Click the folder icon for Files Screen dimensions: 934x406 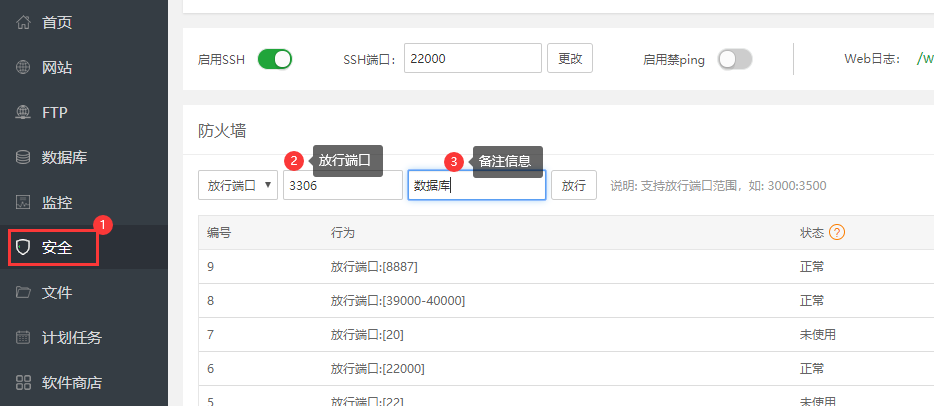click(23, 293)
